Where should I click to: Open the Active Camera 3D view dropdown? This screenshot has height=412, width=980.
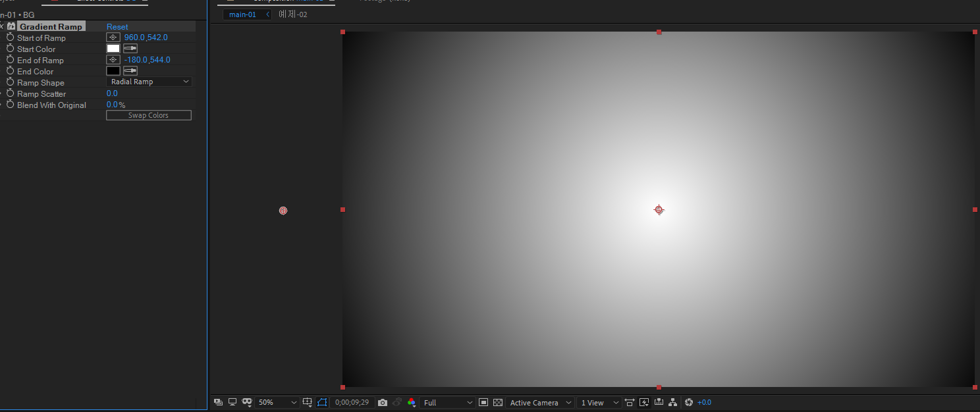point(540,402)
